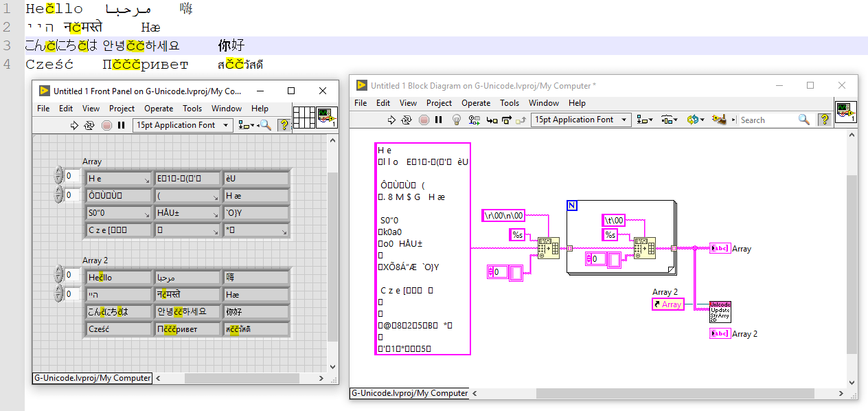Open Context Help via the yellow question mark

(x=825, y=120)
